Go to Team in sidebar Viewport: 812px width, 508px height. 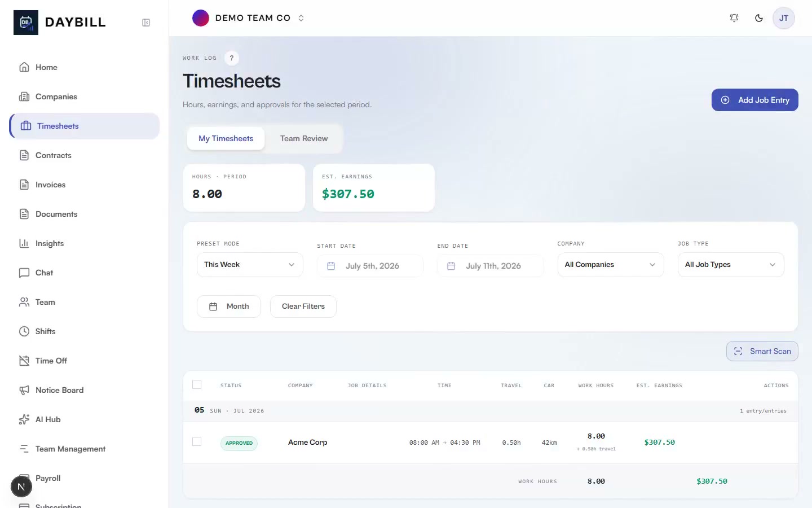pyautogui.click(x=85, y=302)
